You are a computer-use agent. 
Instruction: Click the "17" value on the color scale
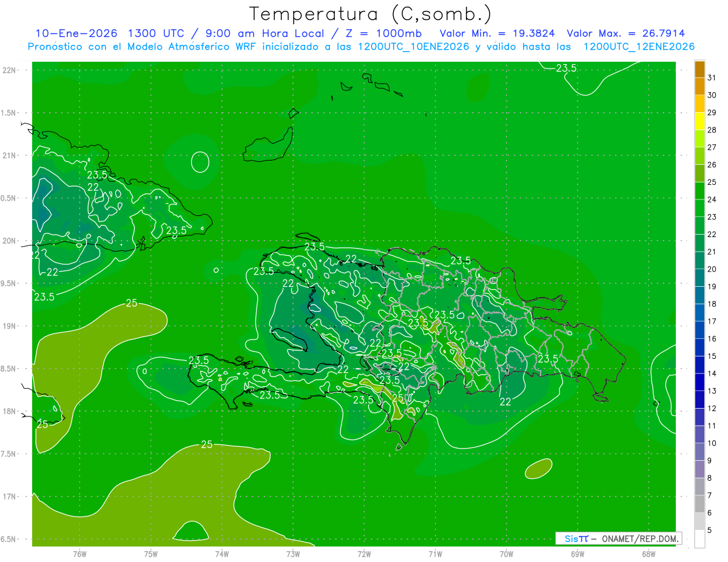[712, 321]
